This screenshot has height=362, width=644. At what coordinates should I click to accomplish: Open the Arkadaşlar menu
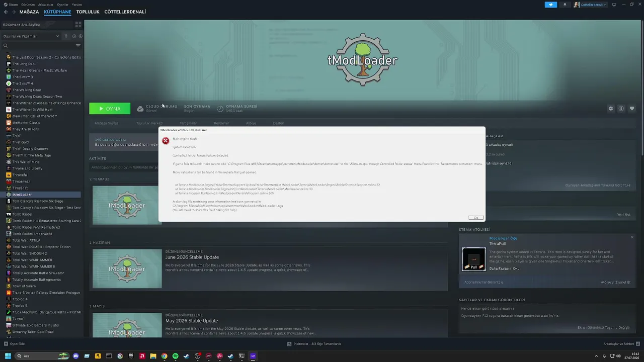coord(46,5)
